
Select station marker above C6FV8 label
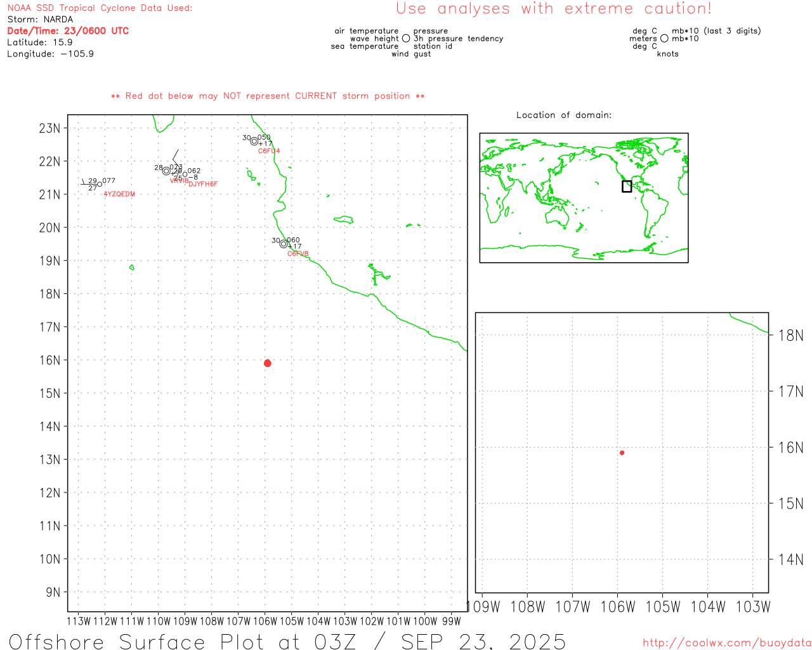(x=284, y=244)
